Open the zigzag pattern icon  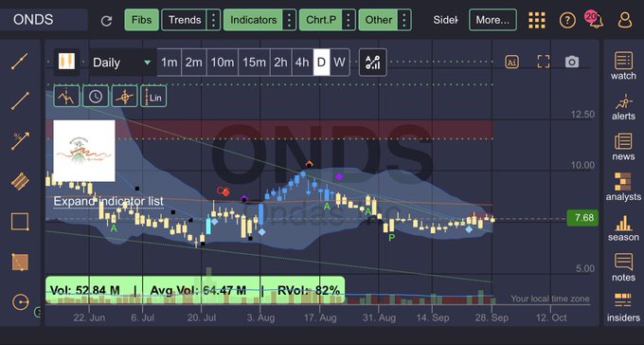click(x=66, y=97)
